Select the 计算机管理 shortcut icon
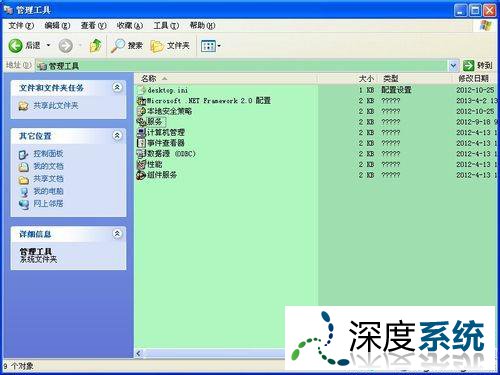This screenshot has width=500, height=375. click(x=141, y=132)
